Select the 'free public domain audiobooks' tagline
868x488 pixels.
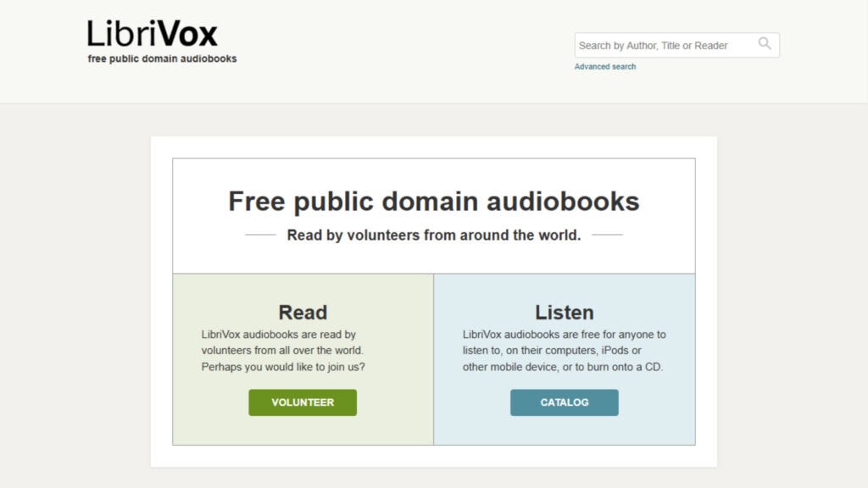tap(162, 58)
